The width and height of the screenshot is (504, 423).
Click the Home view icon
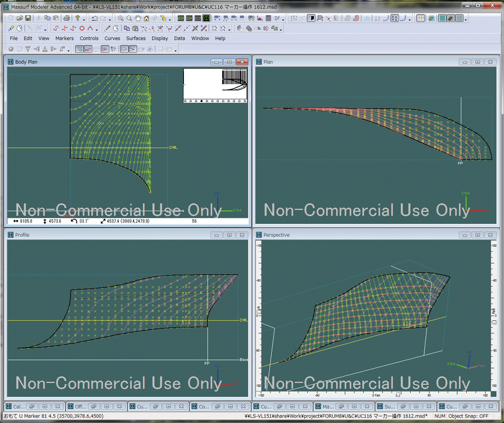point(146,19)
